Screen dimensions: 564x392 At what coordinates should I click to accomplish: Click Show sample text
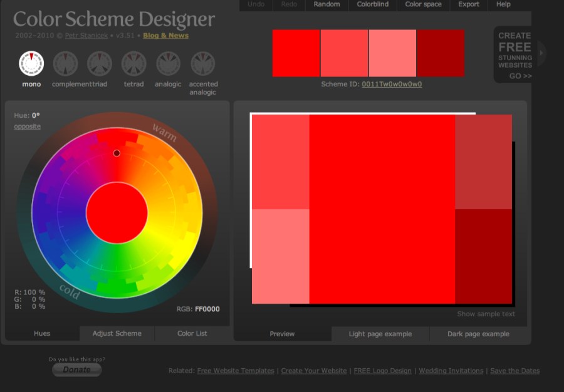coord(486,314)
